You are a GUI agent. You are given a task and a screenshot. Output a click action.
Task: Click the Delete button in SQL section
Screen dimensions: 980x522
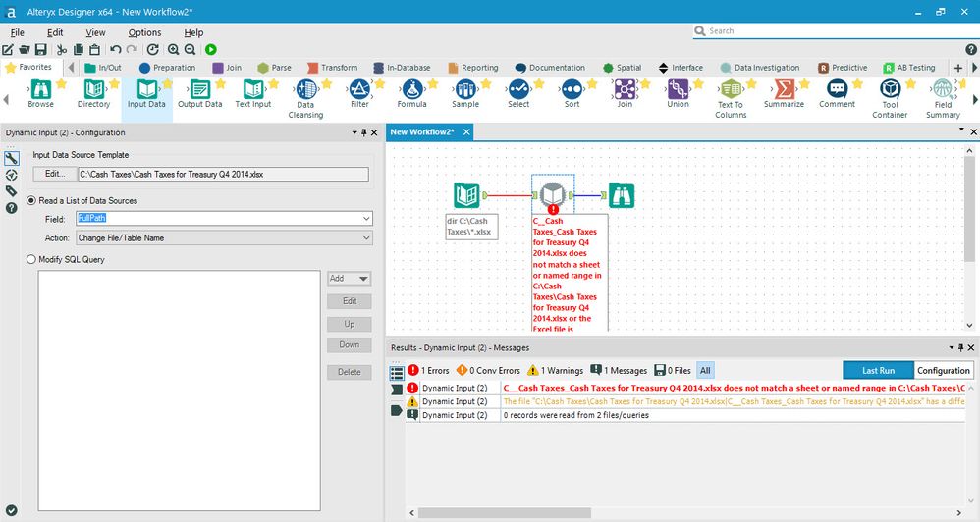pyautogui.click(x=350, y=372)
